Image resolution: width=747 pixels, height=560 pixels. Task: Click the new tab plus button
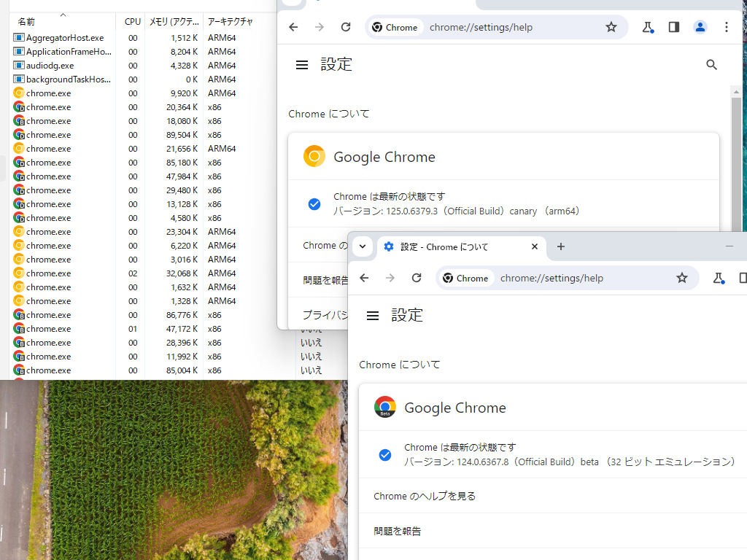click(560, 246)
